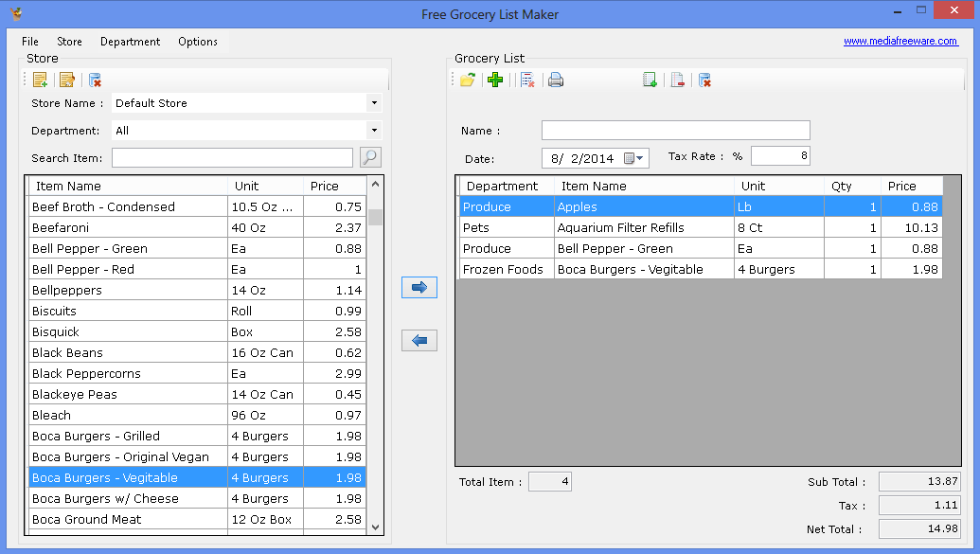Open the File menu
This screenshot has height=554, width=980.
click(x=30, y=42)
